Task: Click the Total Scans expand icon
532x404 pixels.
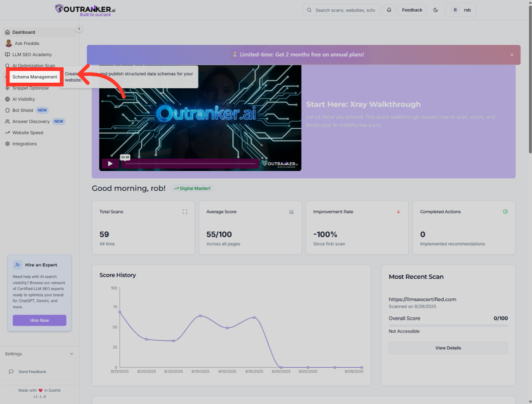Action: coord(185,212)
